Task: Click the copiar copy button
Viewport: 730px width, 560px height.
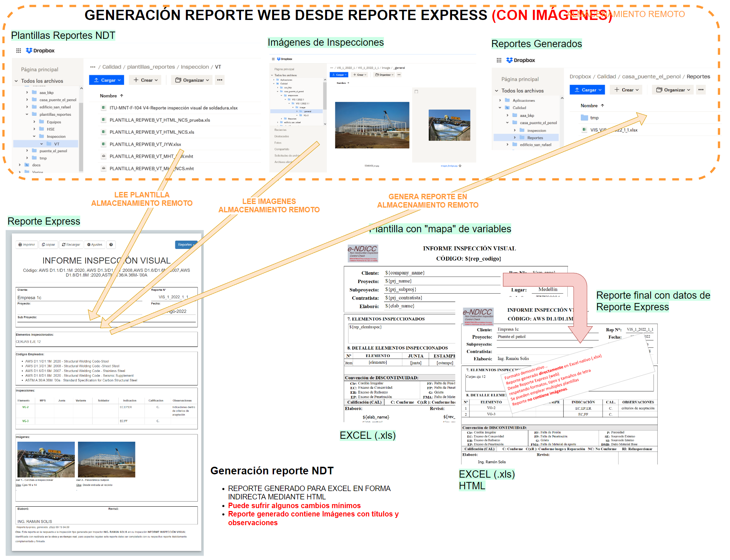Action: pos(49,245)
